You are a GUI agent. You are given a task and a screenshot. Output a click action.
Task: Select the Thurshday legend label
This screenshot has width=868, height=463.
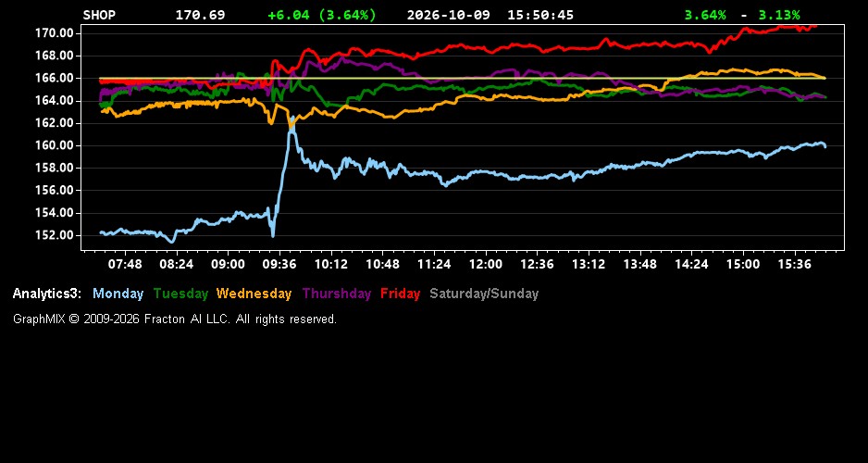337,294
